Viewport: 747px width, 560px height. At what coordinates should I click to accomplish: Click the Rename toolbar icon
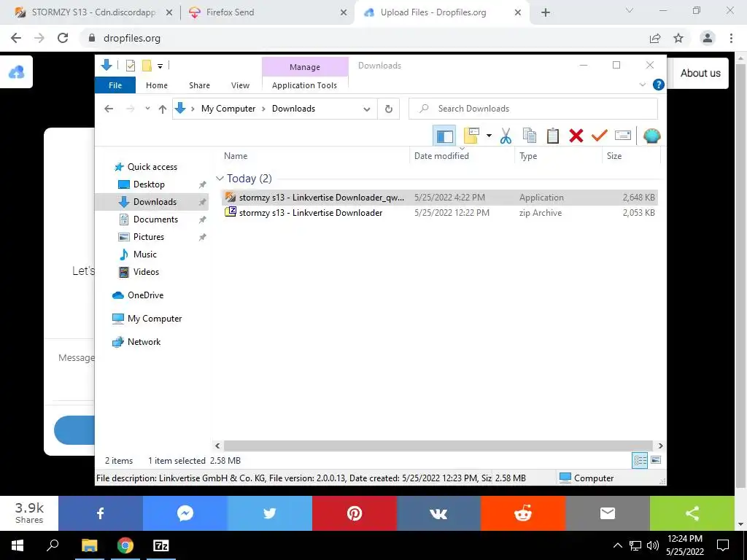click(x=623, y=136)
